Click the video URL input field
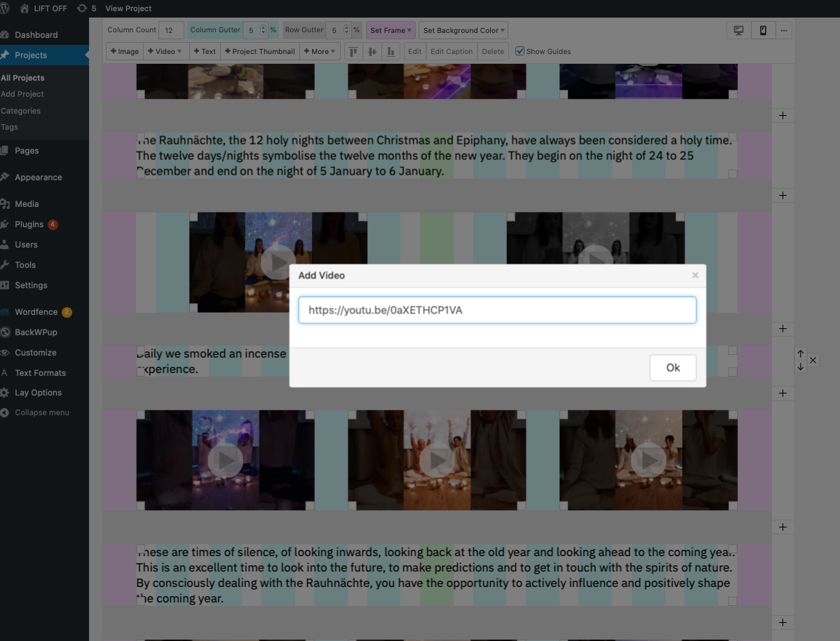This screenshot has height=641, width=840. [x=497, y=310]
